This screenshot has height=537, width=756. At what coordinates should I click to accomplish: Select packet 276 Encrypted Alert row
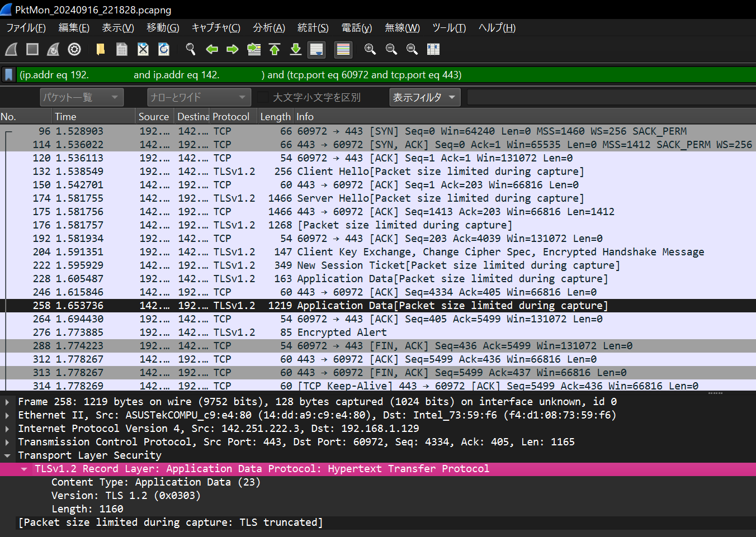click(378, 332)
